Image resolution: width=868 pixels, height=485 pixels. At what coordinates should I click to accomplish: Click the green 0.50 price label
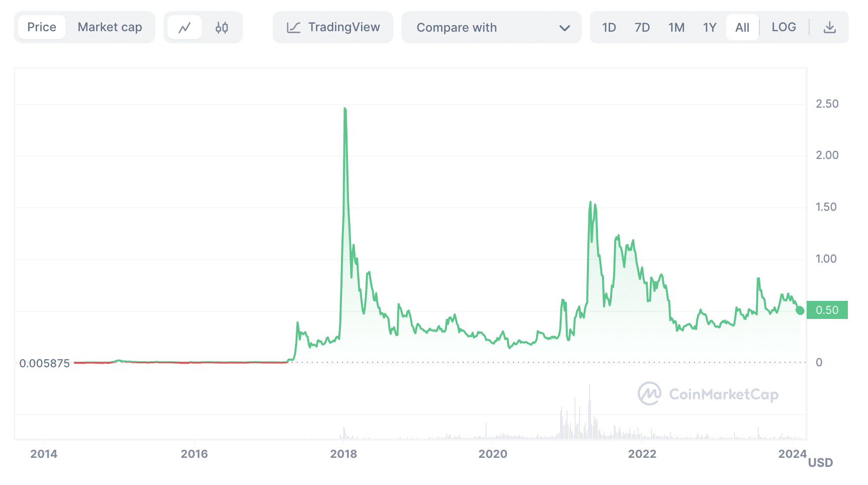(x=827, y=310)
